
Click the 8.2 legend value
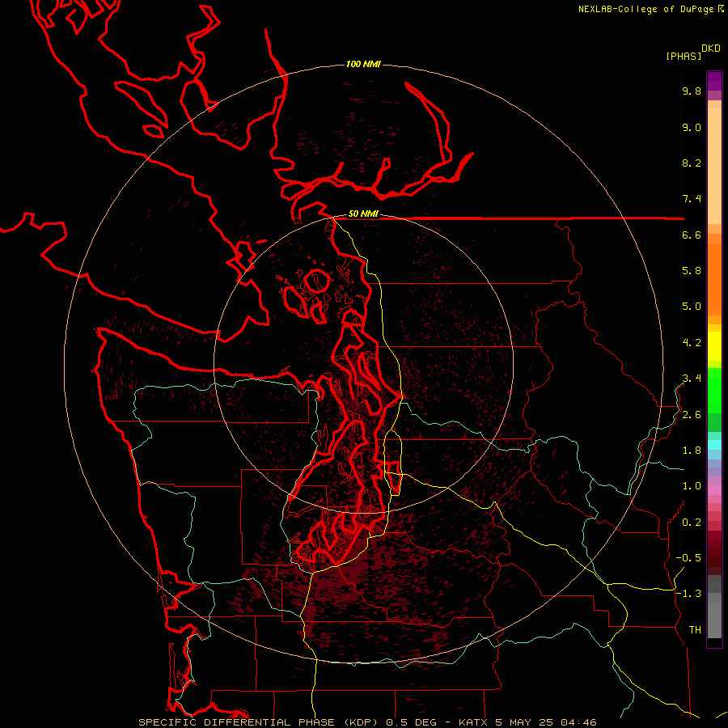coord(692,163)
